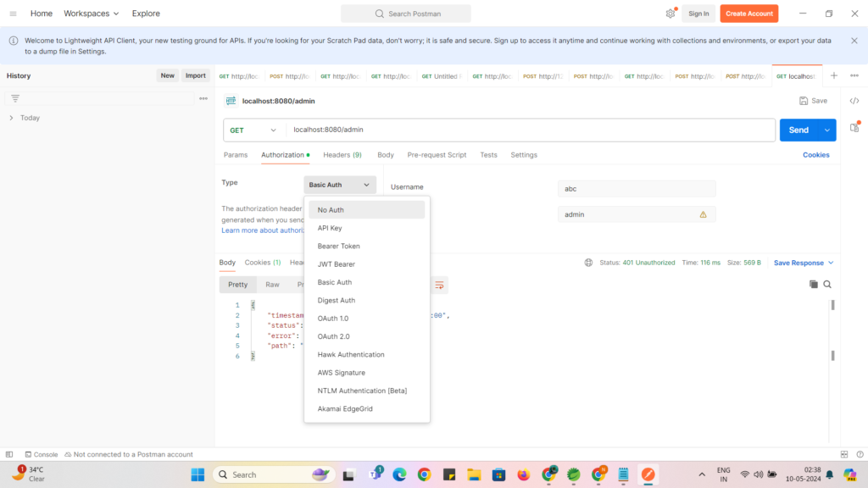The height and width of the screenshot is (488, 868).
Task: Focus the Search Postman box
Action: (406, 14)
